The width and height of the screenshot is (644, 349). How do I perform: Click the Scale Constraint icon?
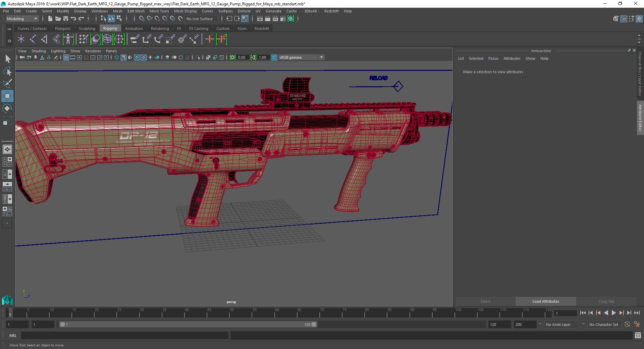170,39
